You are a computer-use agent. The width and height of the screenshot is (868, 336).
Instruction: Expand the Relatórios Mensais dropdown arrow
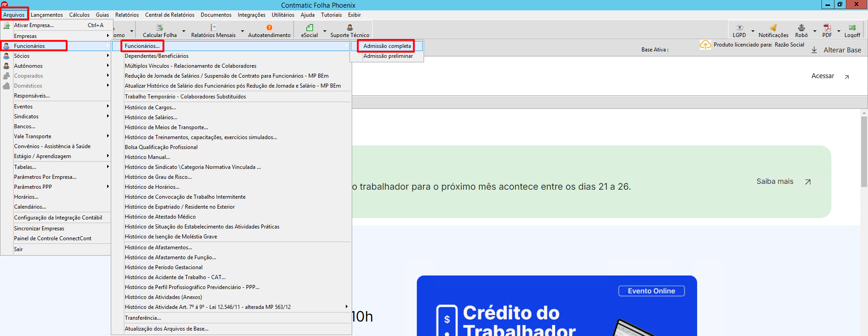tap(242, 31)
